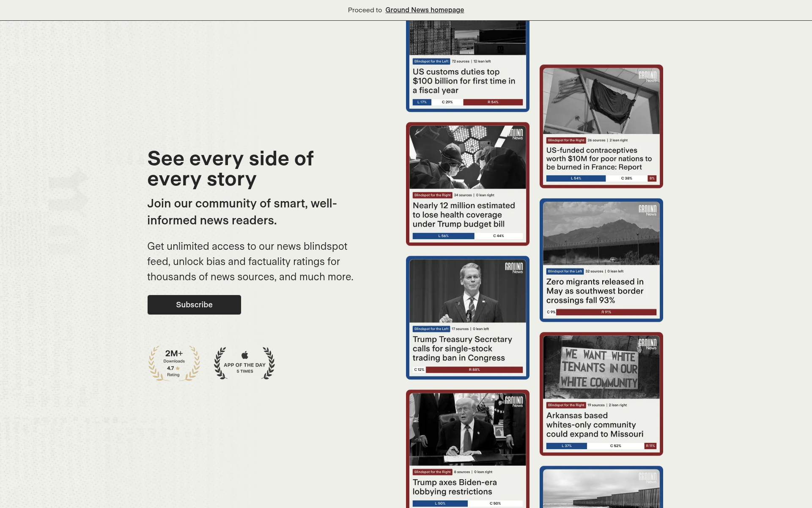Click the flags in window thumbnail
Viewport: 812px width, 508px height.
click(601, 101)
